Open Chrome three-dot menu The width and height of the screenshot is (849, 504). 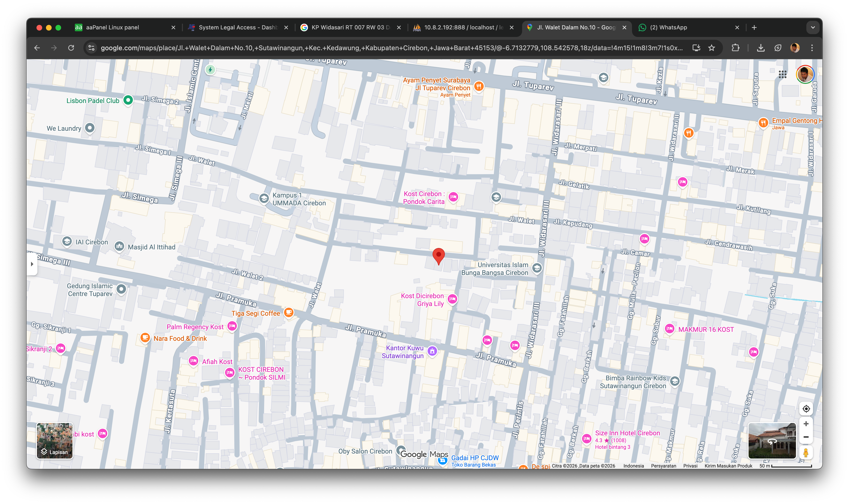812,48
